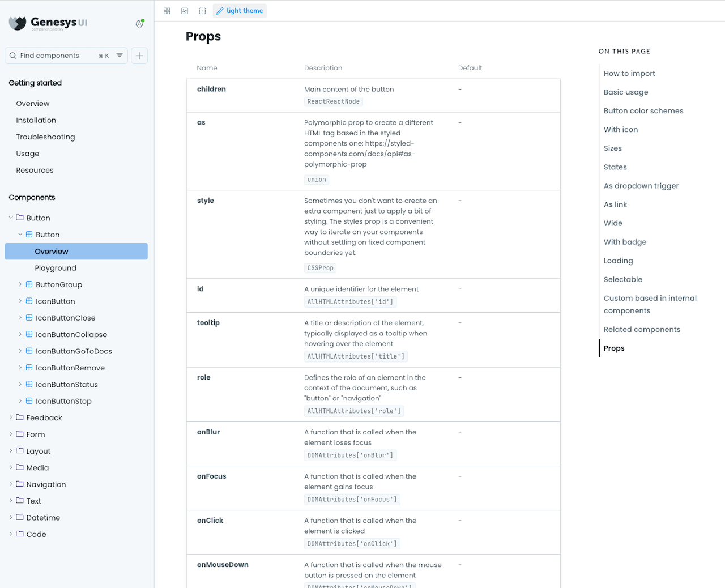Switch the light theme toggle

(x=240, y=11)
